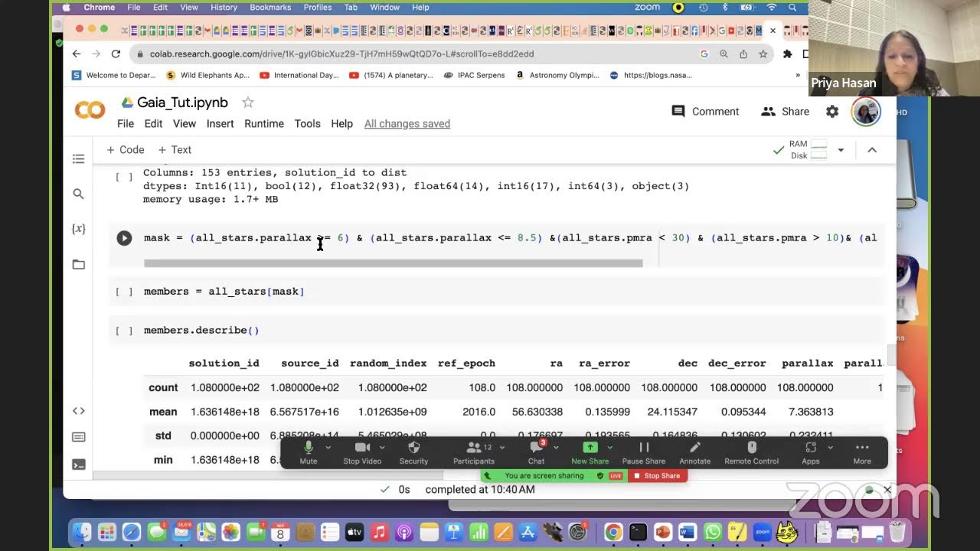Click Zoom Security shield icon
This screenshot has height=551, width=980.
click(x=413, y=452)
